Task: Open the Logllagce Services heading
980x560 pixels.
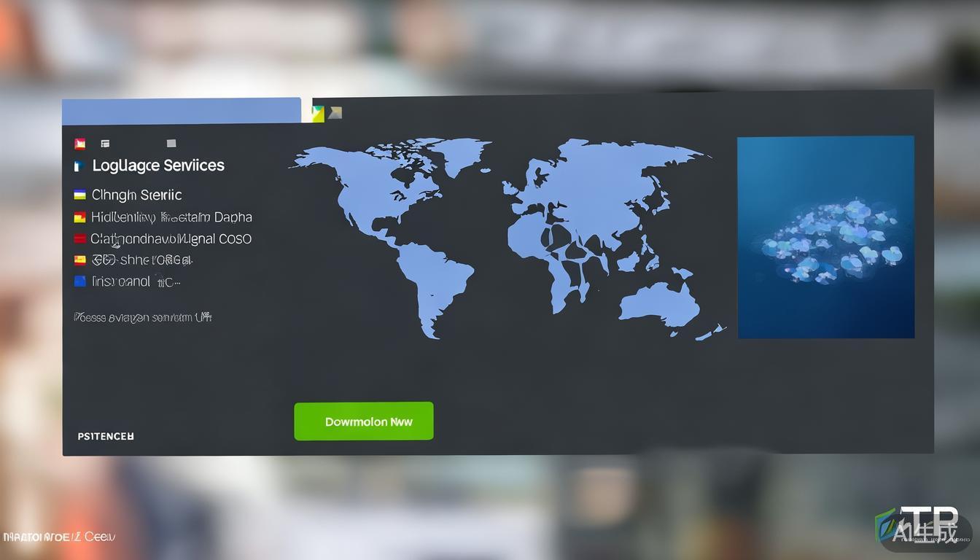Action: click(158, 166)
